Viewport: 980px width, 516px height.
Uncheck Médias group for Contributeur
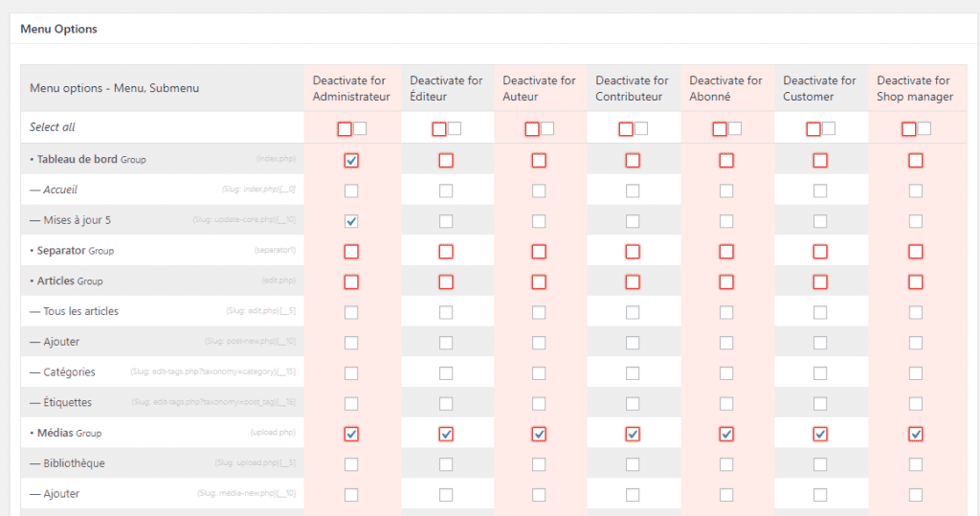pyautogui.click(x=633, y=434)
